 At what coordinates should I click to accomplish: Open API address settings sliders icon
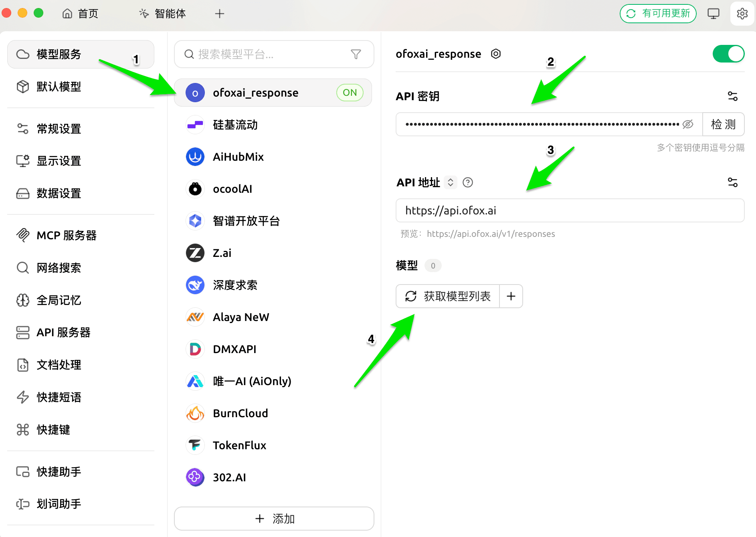point(732,182)
